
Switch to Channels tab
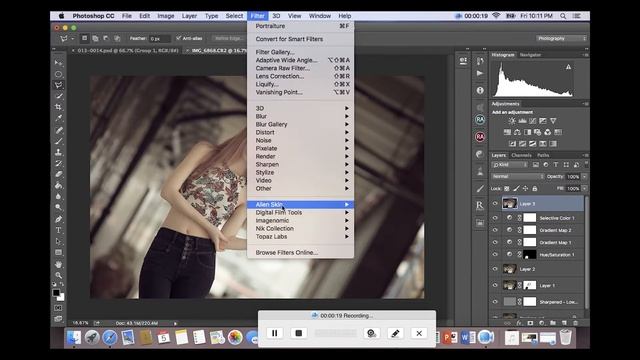pos(521,156)
